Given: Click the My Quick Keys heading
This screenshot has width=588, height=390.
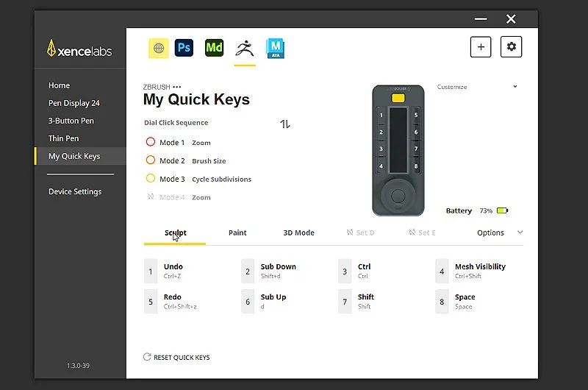Looking at the screenshot, I should click(x=196, y=99).
